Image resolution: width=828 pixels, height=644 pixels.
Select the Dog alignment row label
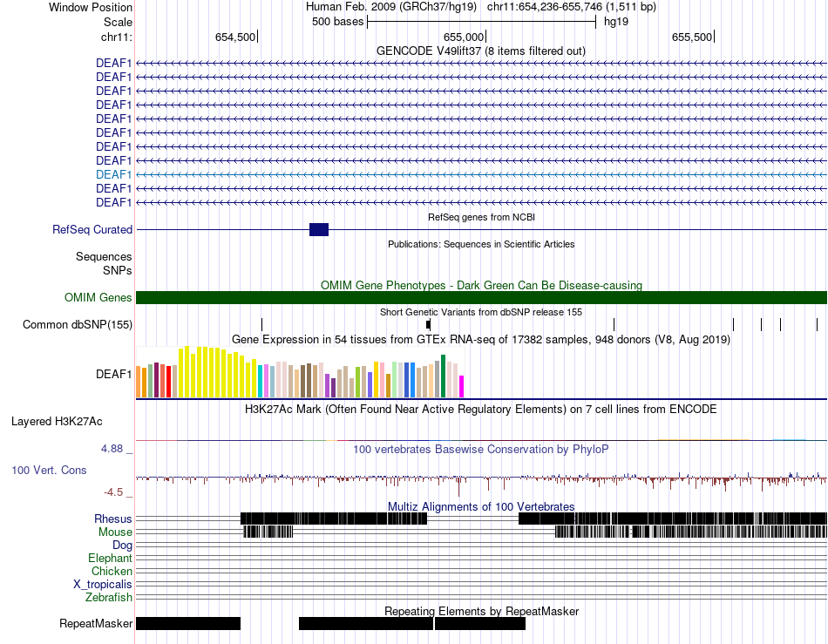click(122, 546)
